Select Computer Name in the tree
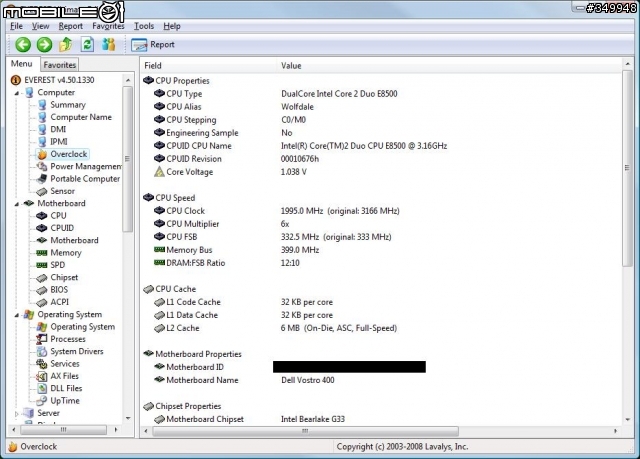This screenshot has width=640, height=459. point(81,117)
